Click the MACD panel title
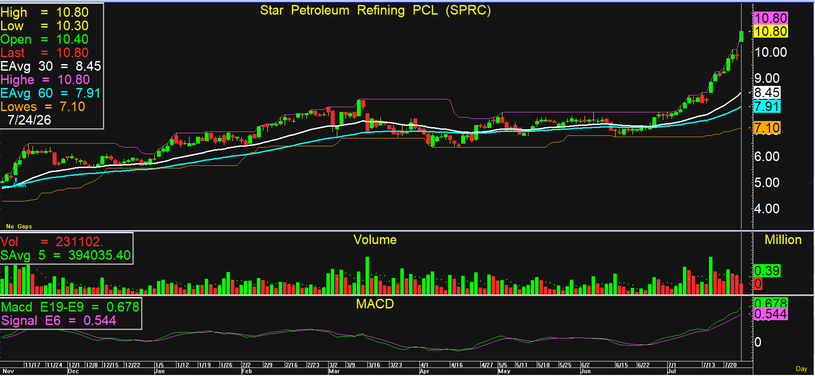This screenshot has height=376, width=815. pyautogui.click(x=375, y=303)
